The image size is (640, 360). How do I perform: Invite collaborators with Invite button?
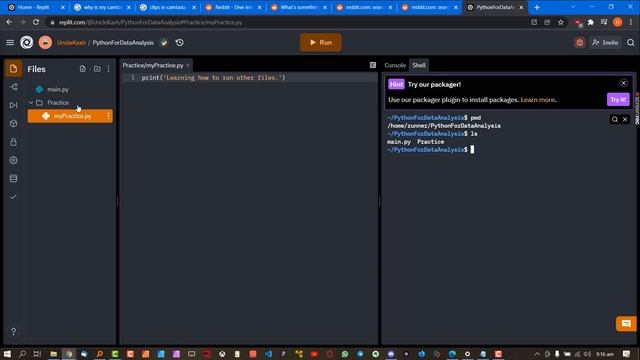(605, 42)
